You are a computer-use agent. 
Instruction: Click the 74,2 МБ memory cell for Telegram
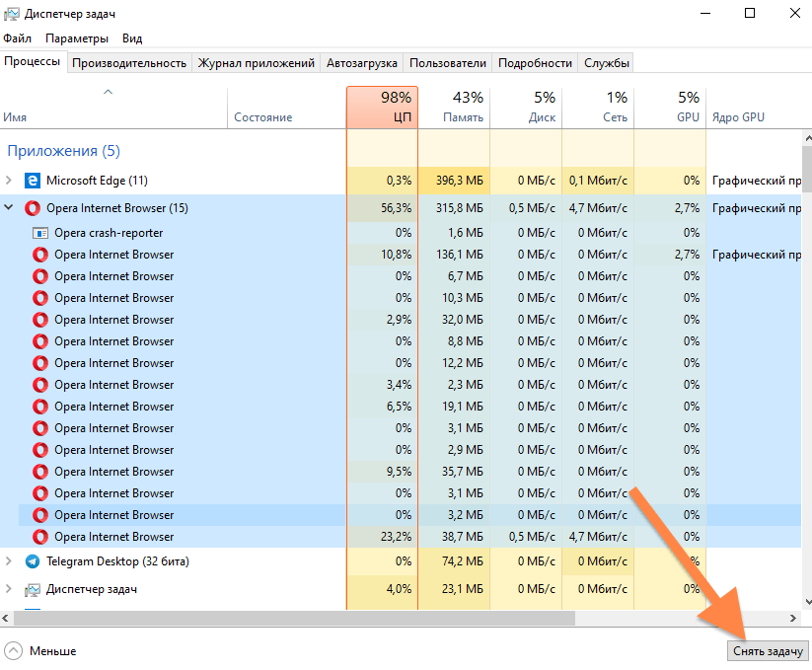[454, 561]
